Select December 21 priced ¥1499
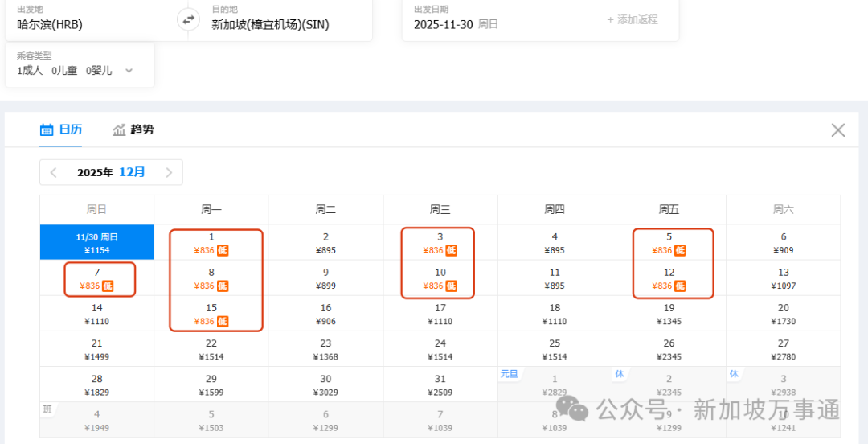 97,348
